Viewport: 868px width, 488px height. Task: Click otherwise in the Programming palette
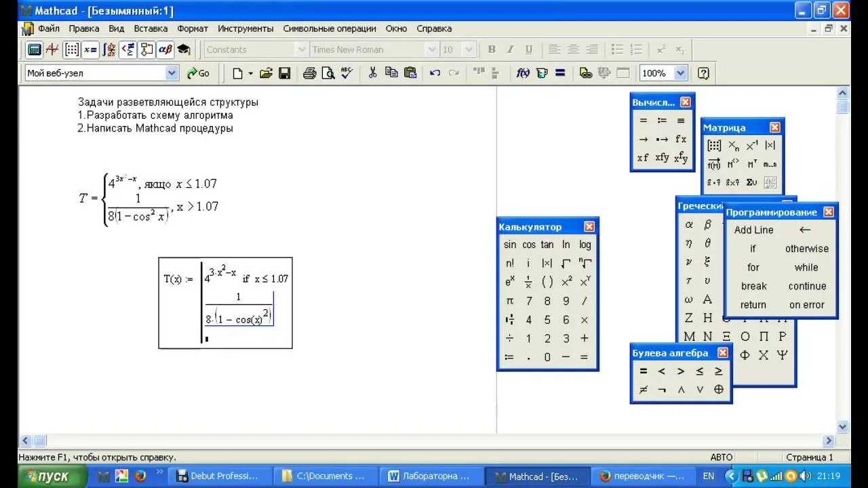807,249
